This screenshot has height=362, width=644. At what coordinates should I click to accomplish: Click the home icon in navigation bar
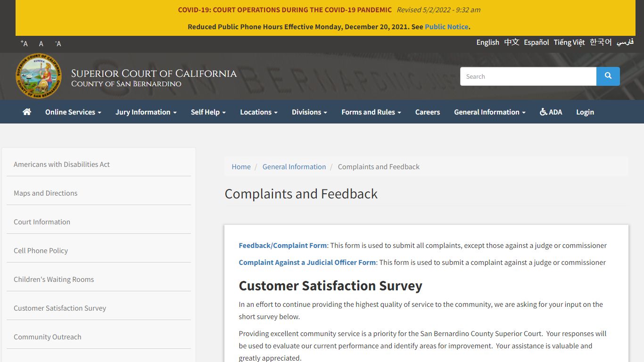click(27, 112)
